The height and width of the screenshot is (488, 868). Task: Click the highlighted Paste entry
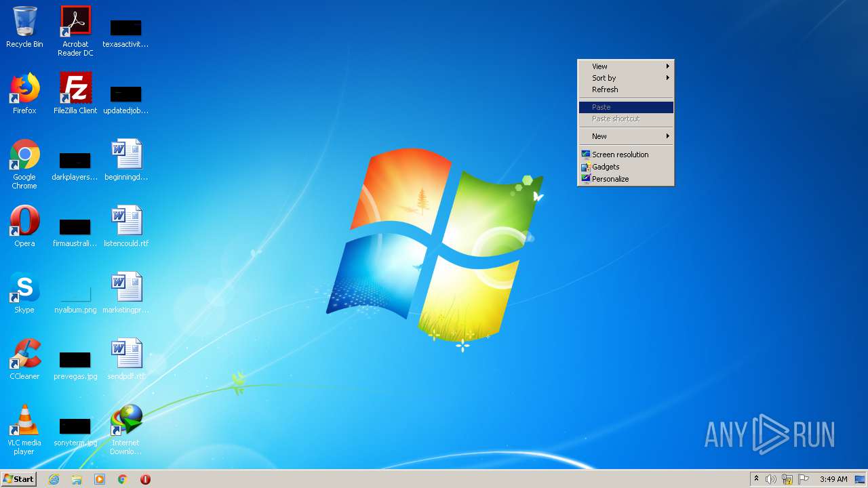pyautogui.click(x=626, y=107)
